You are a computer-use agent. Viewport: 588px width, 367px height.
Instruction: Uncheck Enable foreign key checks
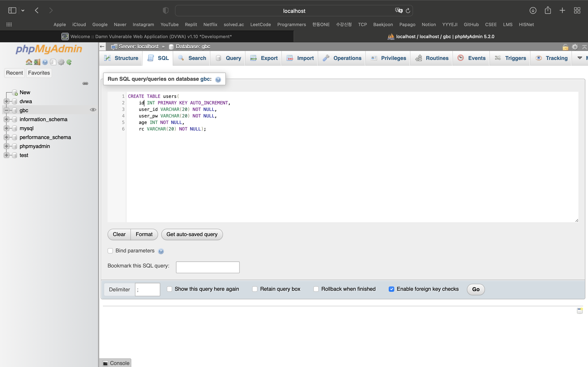(391, 289)
